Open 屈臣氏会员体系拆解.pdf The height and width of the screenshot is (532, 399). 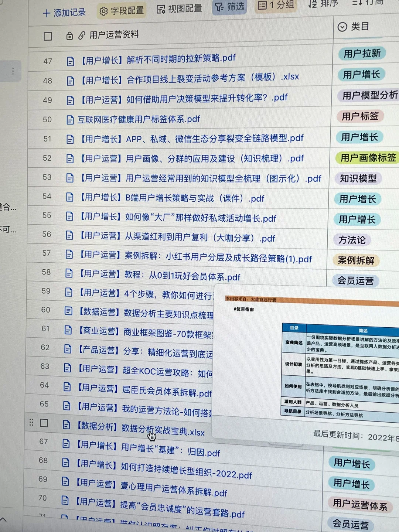[144, 390]
